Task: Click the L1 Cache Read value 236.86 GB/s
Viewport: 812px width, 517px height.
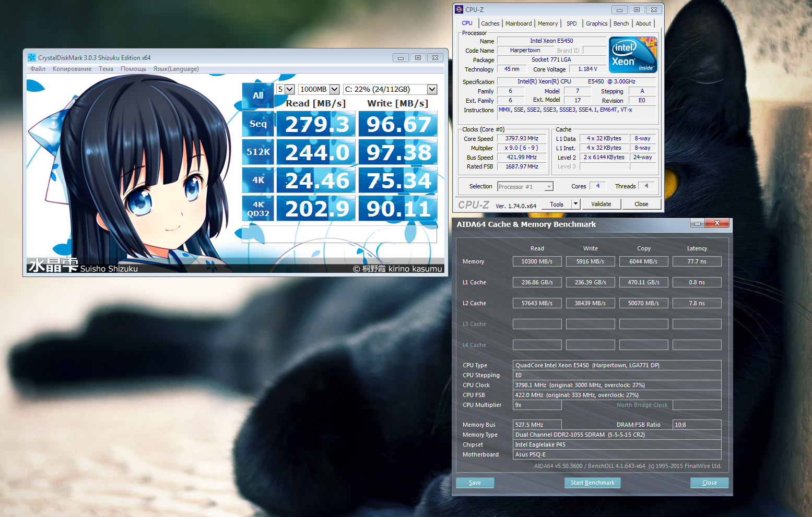Action: coord(537,282)
